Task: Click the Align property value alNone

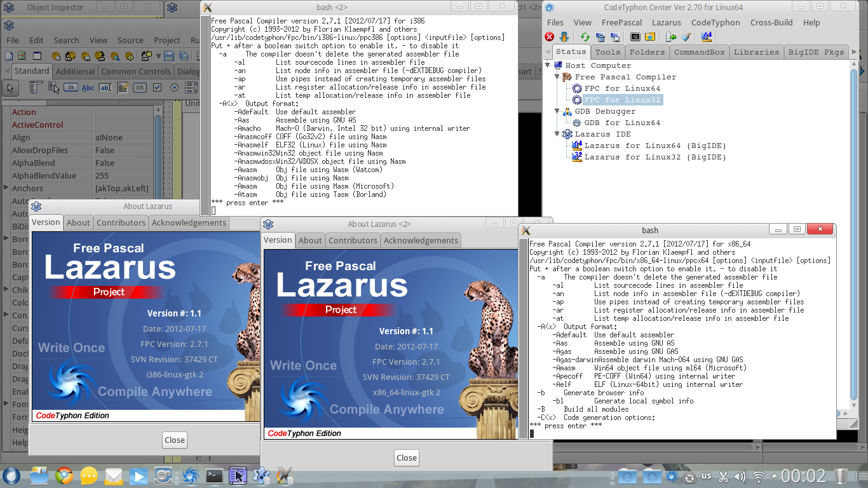Action: pyautogui.click(x=124, y=137)
